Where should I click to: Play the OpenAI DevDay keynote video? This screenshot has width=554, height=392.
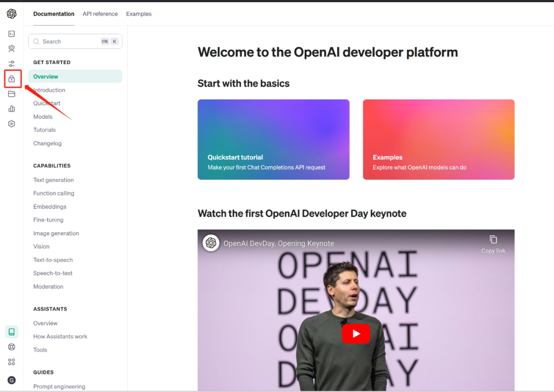coord(355,334)
